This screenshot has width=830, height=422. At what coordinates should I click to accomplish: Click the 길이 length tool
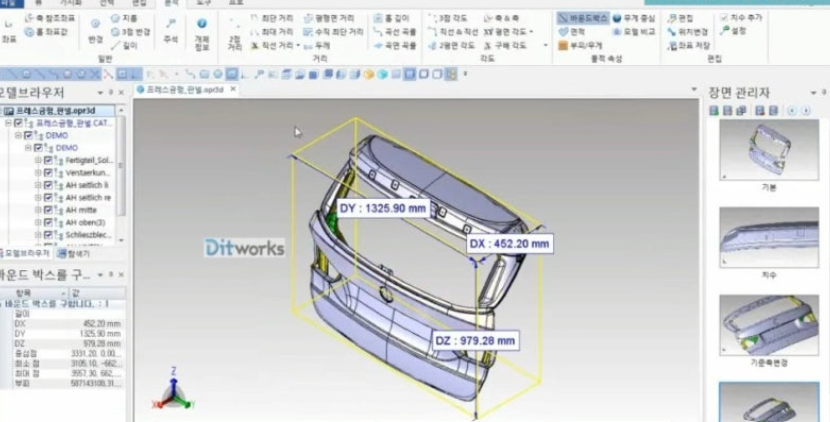point(124,46)
